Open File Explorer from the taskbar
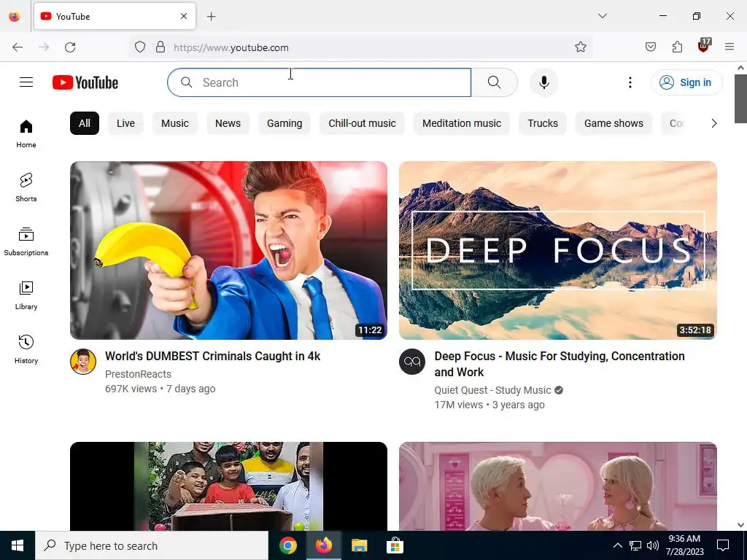747x560 pixels. (x=359, y=545)
